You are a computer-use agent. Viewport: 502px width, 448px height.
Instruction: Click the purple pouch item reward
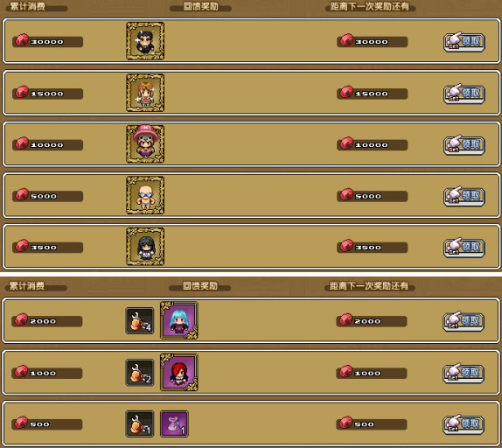click(x=174, y=424)
